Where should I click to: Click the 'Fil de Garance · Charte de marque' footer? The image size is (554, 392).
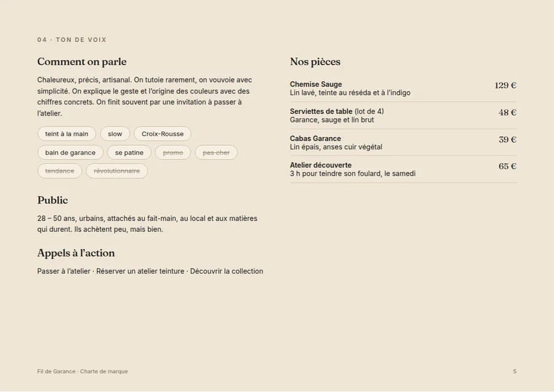coord(82,372)
